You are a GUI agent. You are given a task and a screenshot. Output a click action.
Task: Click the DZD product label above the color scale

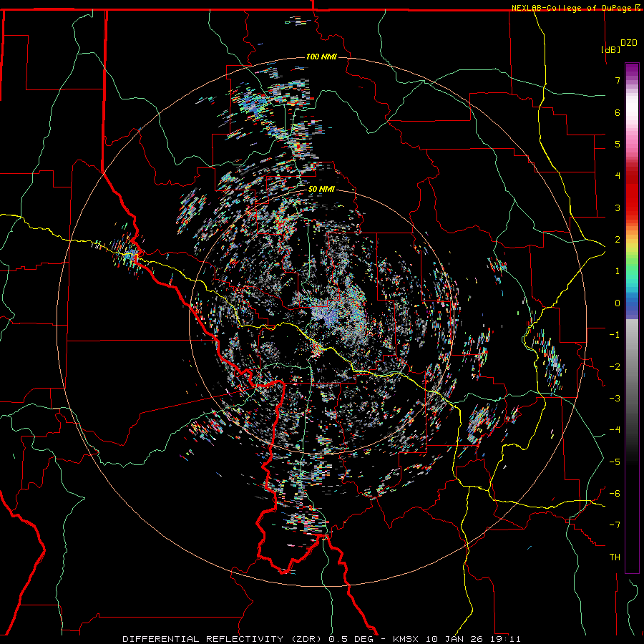point(629,42)
